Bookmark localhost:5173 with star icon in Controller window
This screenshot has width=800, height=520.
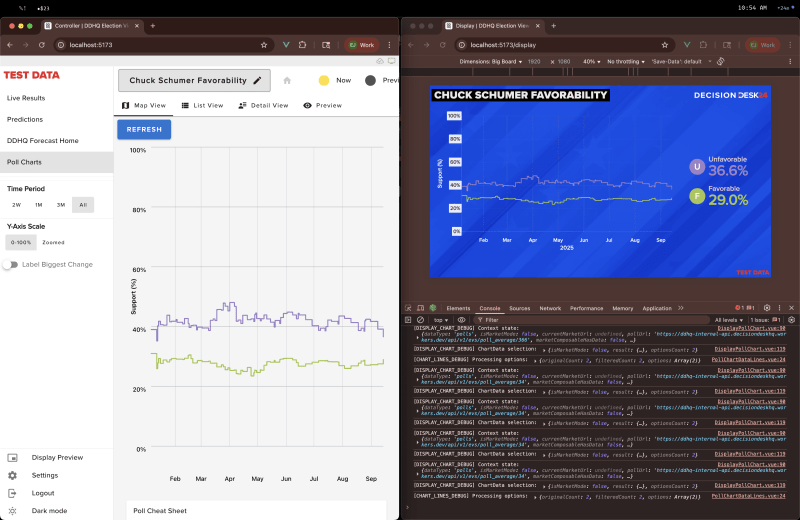pos(264,45)
